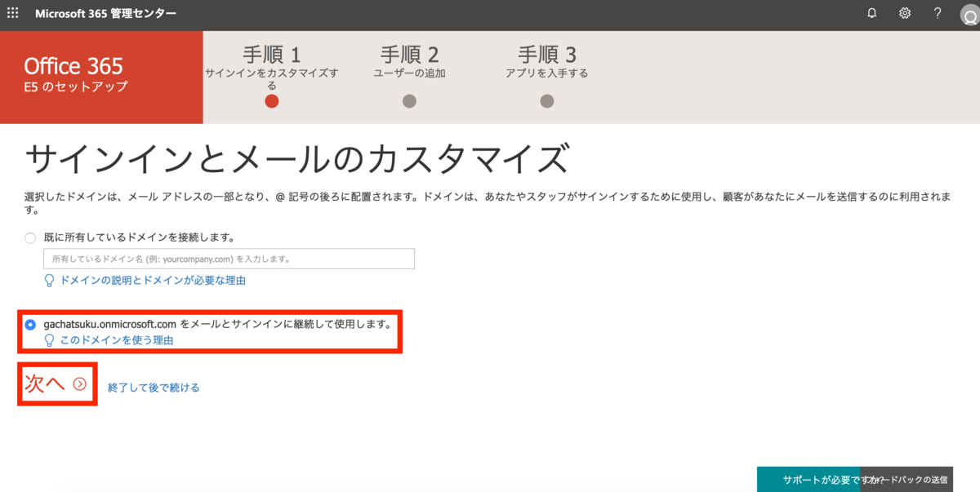The height and width of the screenshot is (492, 980).
Task: Open ドメインの説明とドメインが必要な理由 link
Action: click(153, 280)
